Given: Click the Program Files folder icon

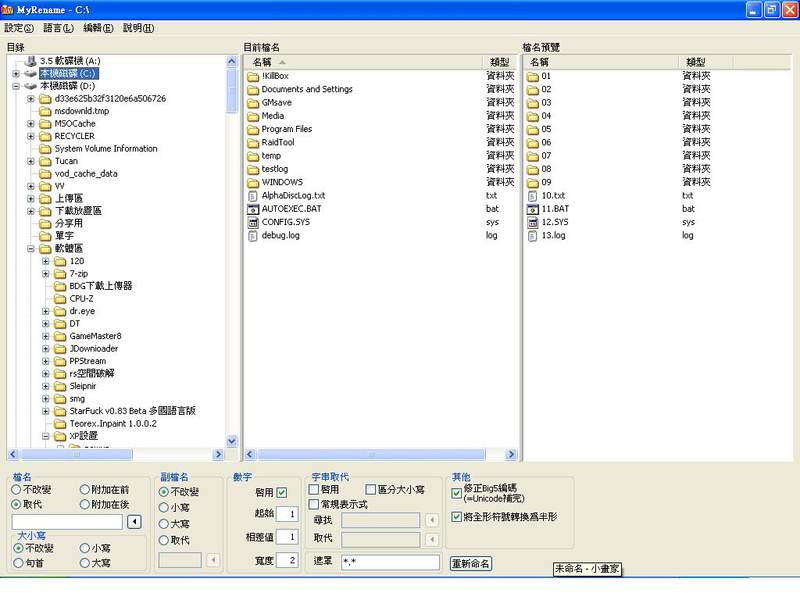Looking at the screenshot, I should pos(252,129).
